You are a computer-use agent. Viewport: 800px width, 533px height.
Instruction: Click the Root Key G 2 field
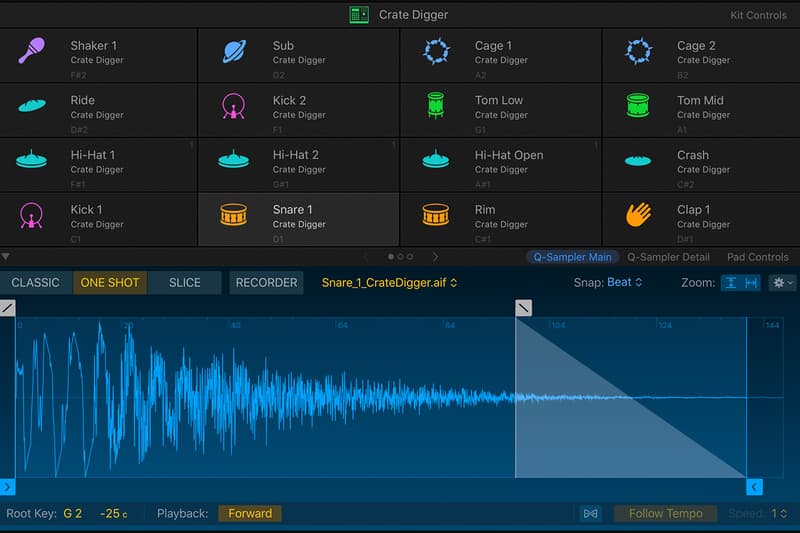[72, 513]
